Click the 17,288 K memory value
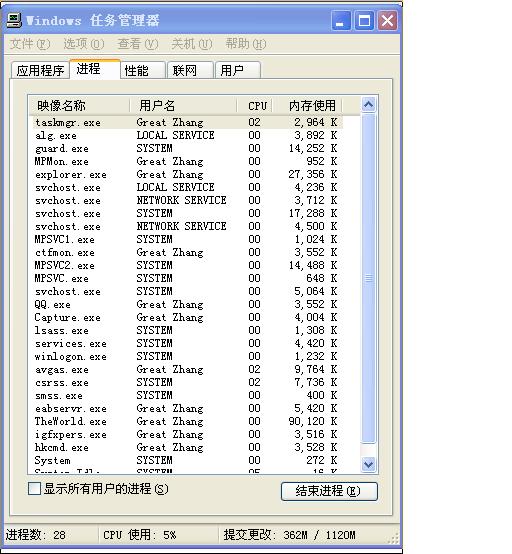Image resolution: width=512 pixels, height=554 pixels. tap(313, 213)
